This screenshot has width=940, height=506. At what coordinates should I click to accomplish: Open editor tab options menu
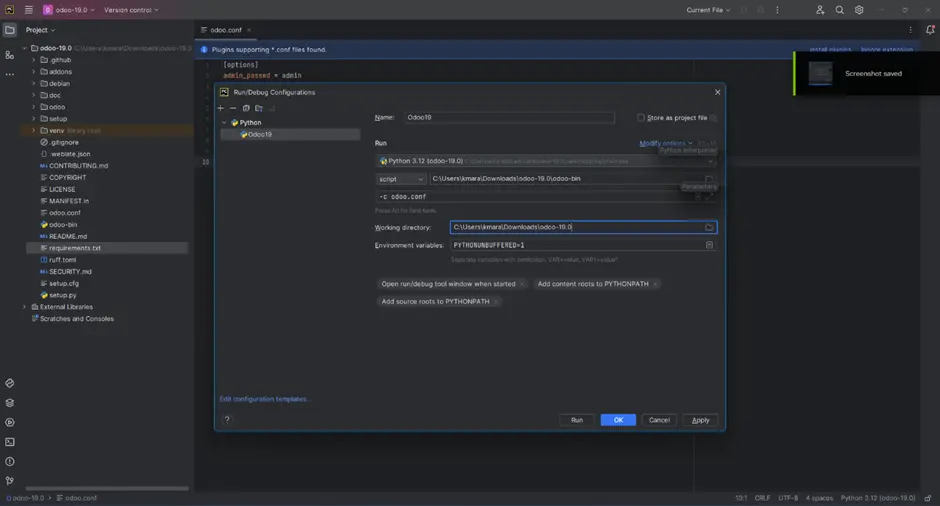pyautogui.click(x=910, y=30)
